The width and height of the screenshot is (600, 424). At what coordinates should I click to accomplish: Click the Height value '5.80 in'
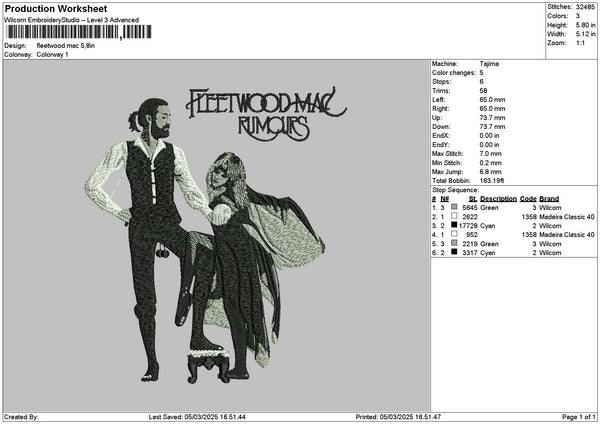[585, 25]
